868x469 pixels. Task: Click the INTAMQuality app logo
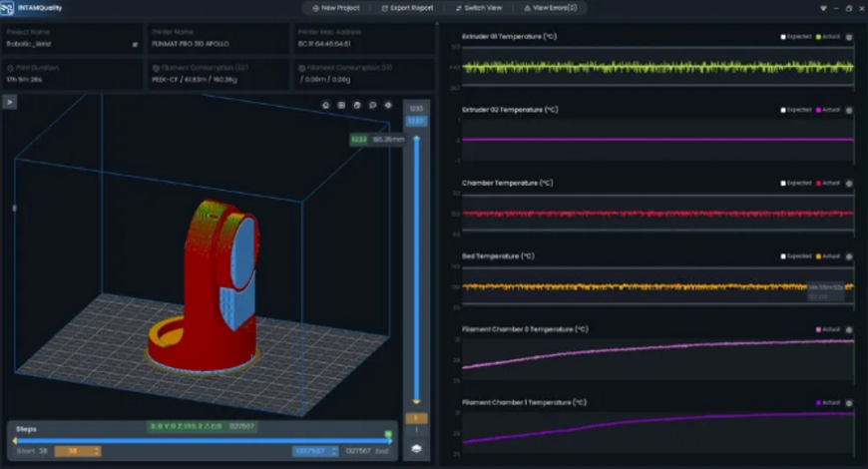click(x=7, y=8)
